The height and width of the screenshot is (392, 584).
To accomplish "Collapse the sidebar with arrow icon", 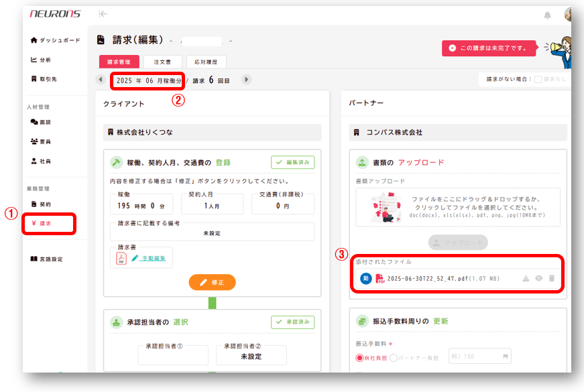I will [103, 14].
